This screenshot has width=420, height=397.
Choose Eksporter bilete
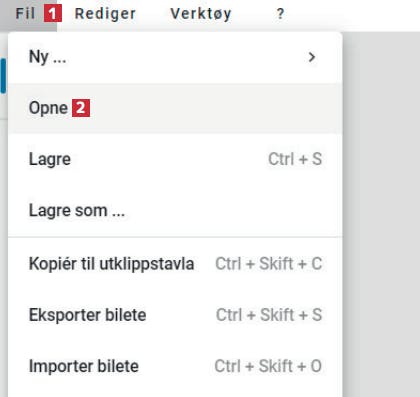[x=175, y=315]
